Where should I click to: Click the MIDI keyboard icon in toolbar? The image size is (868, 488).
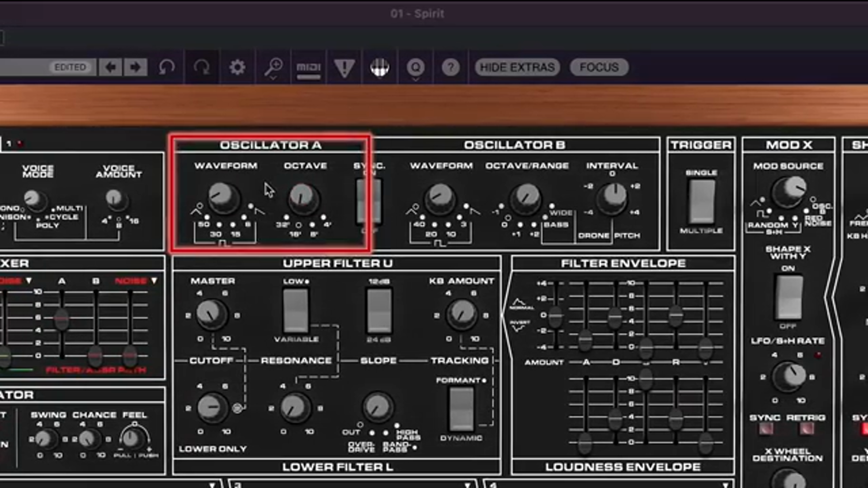pos(309,68)
